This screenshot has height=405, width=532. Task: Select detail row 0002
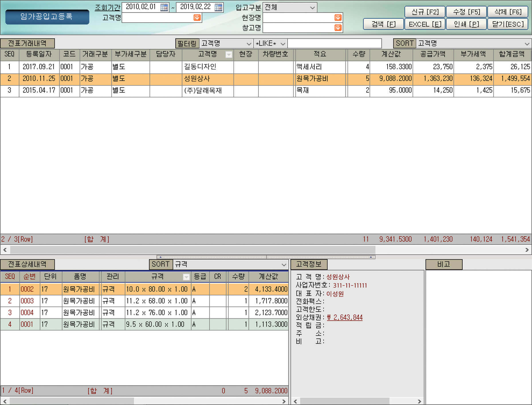144,289
